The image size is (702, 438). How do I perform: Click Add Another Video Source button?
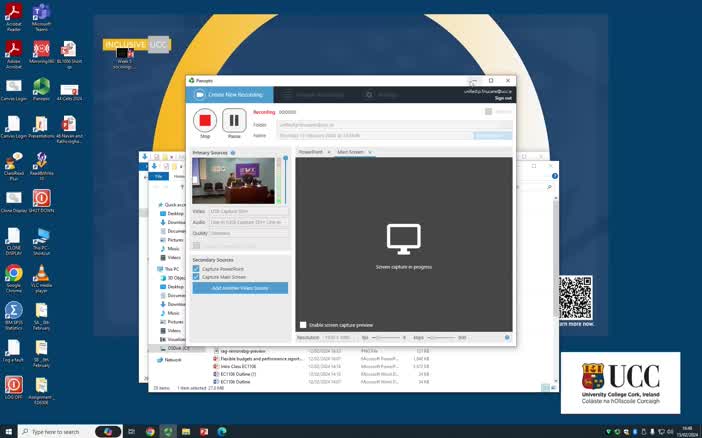(x=240, y=288)
